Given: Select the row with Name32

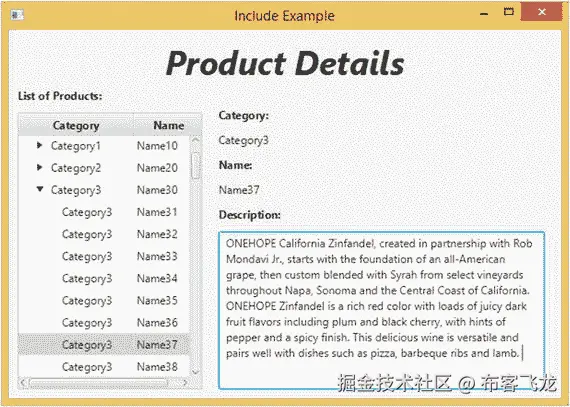Looking at the screenshot, I should click(104, 234).
